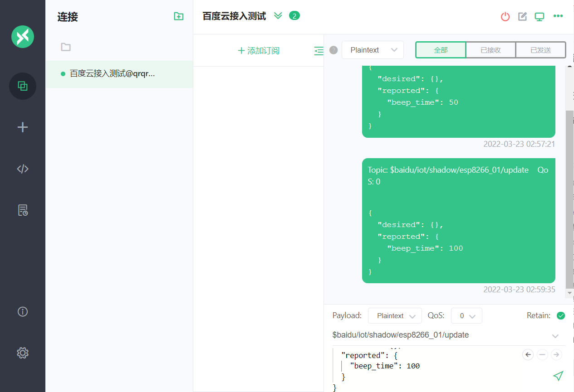Open the message format Plaintext dropdown
574x392 pixels.
tap(373, 50)
